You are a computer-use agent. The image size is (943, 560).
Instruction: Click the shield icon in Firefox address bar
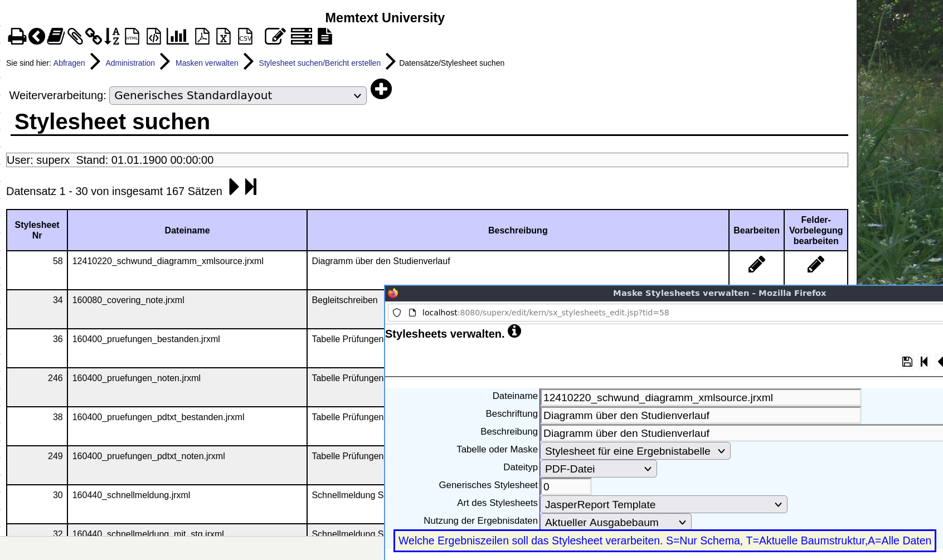397,313
